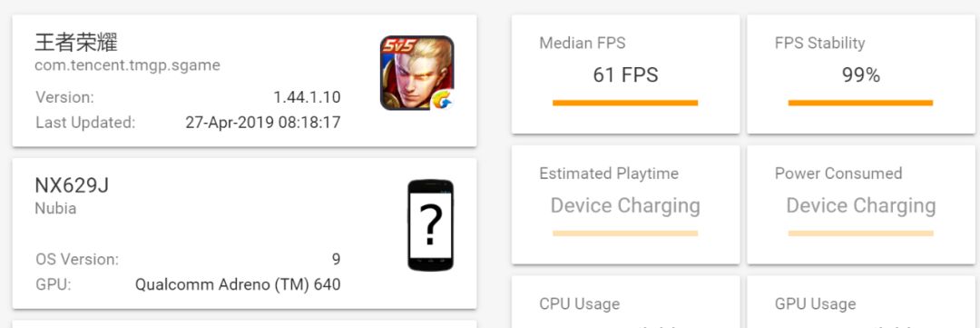The width and height of the screenshot is (980, 328).
Task: Click the game title 王者荣耀
Action: [76, 43]
